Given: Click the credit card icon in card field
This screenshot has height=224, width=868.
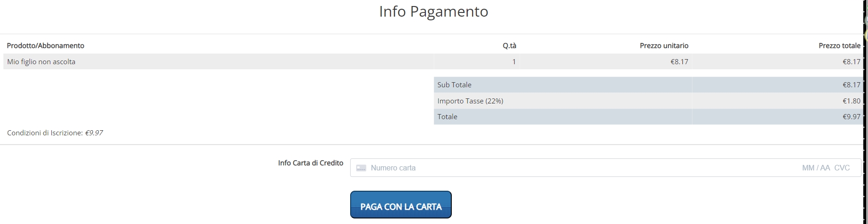Looking at the screenshot, I should [361, 168].
